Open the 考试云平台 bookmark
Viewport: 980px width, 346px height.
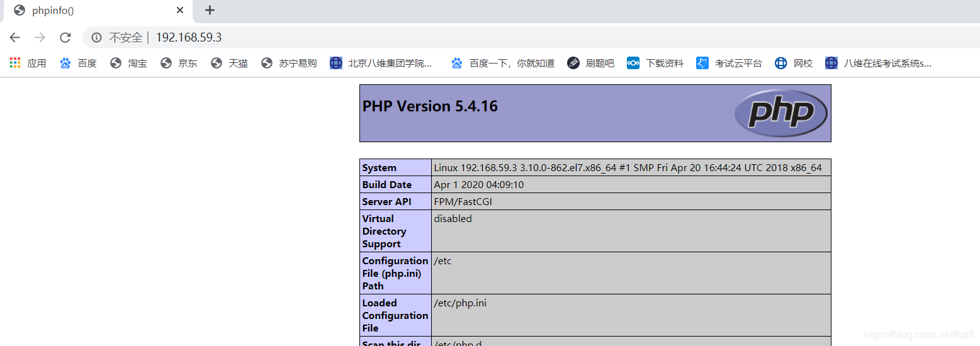point(729,63)
